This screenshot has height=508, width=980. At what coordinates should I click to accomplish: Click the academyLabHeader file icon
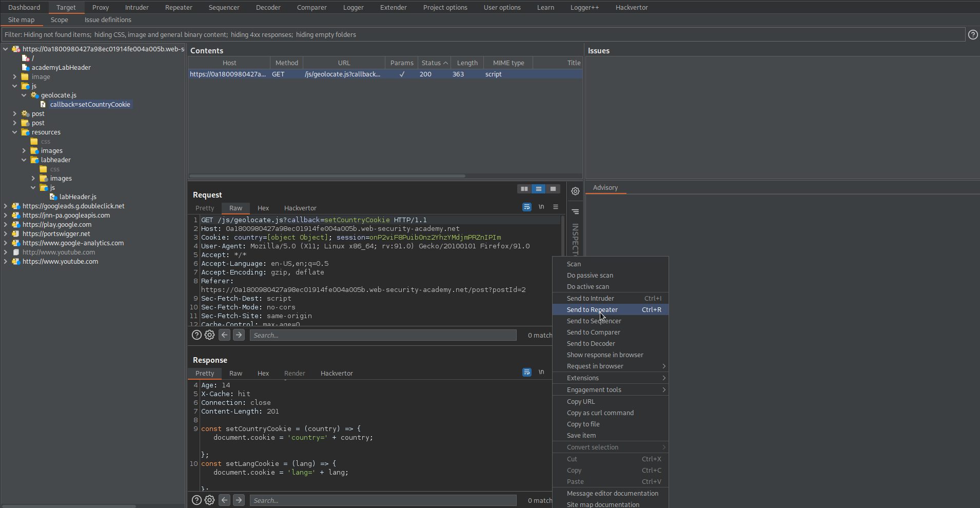click(x=25, y=67)
